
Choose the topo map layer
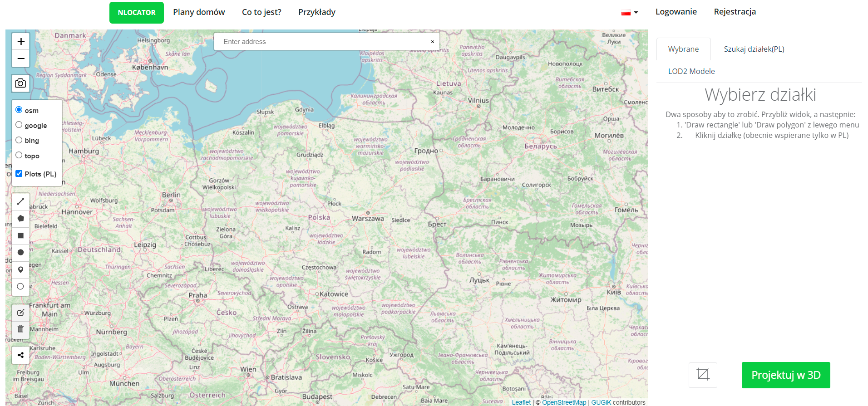tap(19, 155)
